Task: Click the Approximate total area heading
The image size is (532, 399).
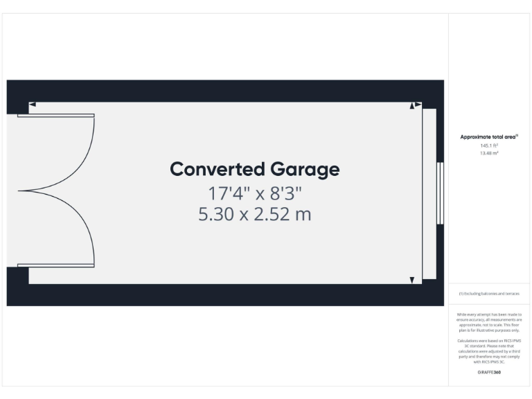Action: tap(489, 137)
